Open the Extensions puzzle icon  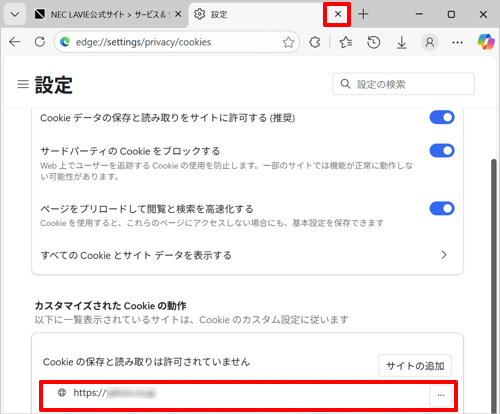tap(315, 42)
